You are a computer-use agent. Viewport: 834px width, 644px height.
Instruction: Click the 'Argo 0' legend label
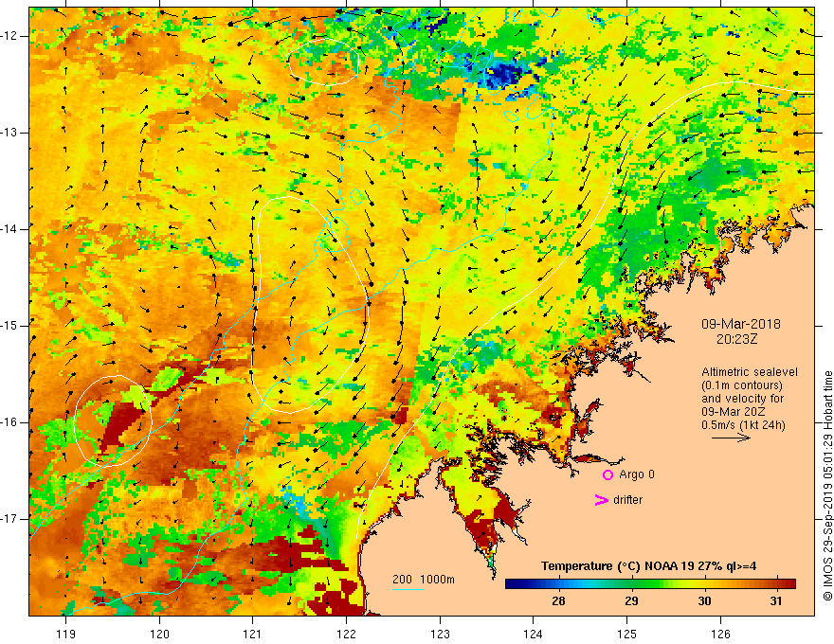[x=637, y=474]
